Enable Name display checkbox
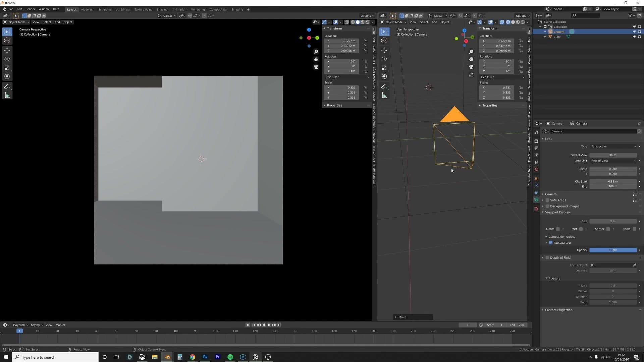This screenshot has width=644, height=362. [634, 229]
